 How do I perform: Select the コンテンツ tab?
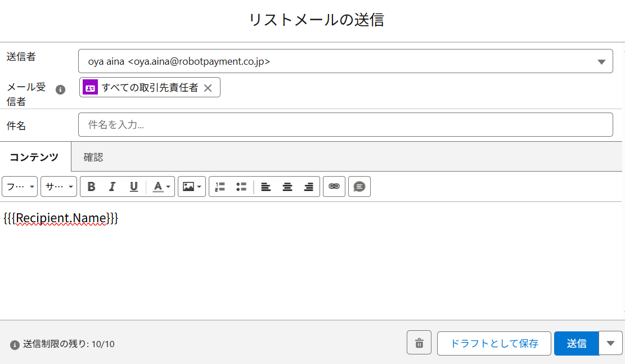(34, 158)
